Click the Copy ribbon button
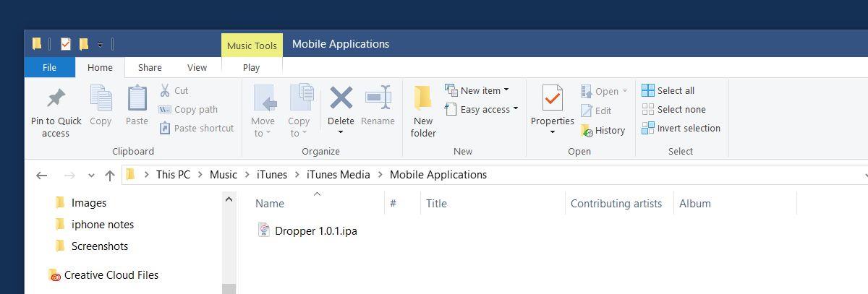868x294 pixels. (x=101, y=106)
